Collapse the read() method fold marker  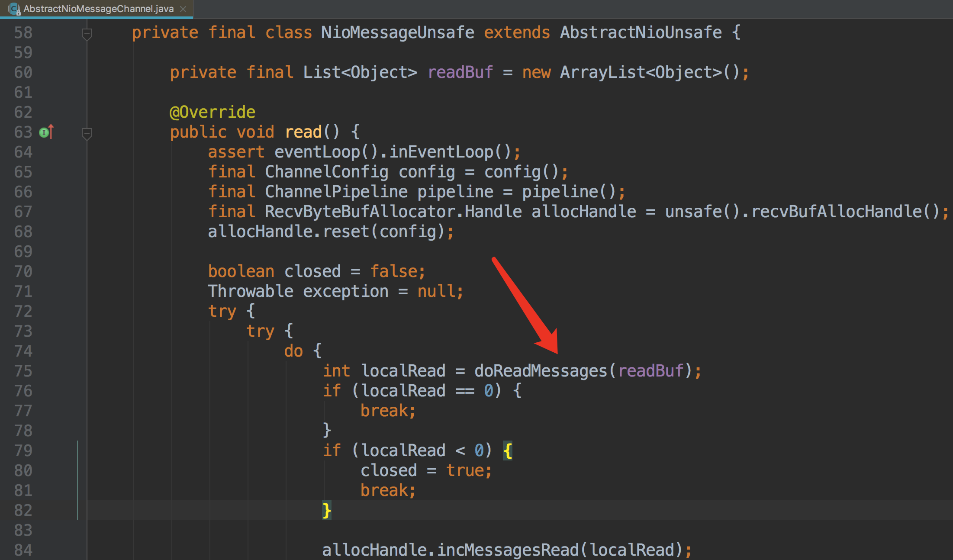[x=87, y=133]
